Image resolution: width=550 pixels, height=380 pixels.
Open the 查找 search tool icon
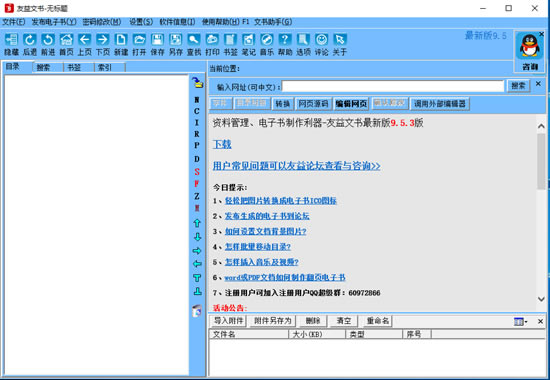[194, 40]
